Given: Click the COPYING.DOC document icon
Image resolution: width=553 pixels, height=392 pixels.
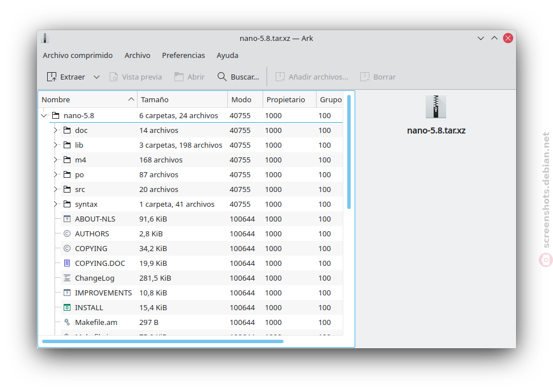Looking at the screenshot, I should coord(67,264).
